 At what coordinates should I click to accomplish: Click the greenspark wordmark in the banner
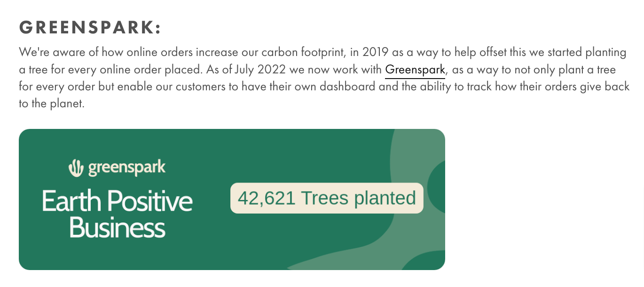tap(127, 167)
